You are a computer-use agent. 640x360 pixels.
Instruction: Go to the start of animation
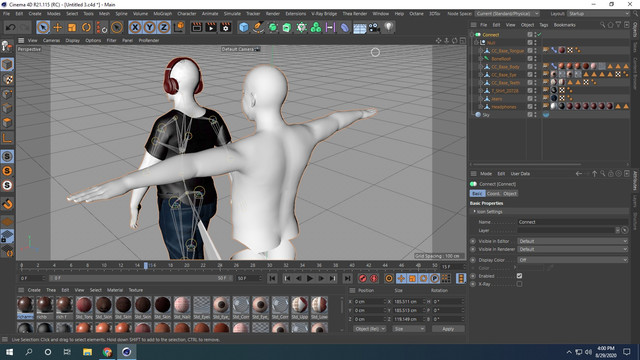tap(272, 278)
